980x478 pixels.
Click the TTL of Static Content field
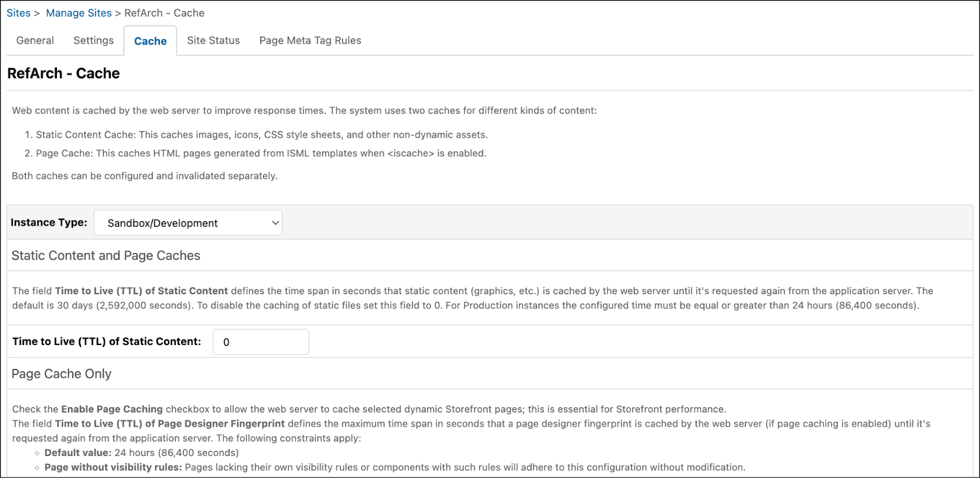260,342
